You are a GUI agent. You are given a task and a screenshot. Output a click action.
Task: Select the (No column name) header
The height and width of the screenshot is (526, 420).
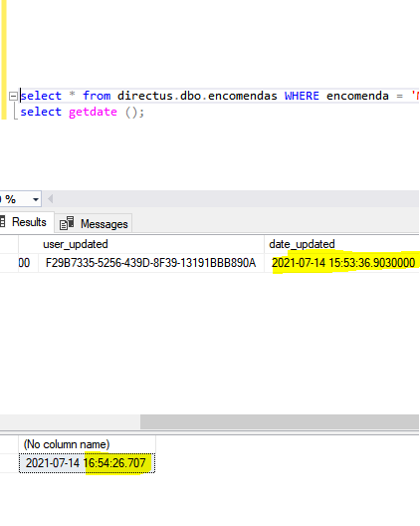click(87, 444)
